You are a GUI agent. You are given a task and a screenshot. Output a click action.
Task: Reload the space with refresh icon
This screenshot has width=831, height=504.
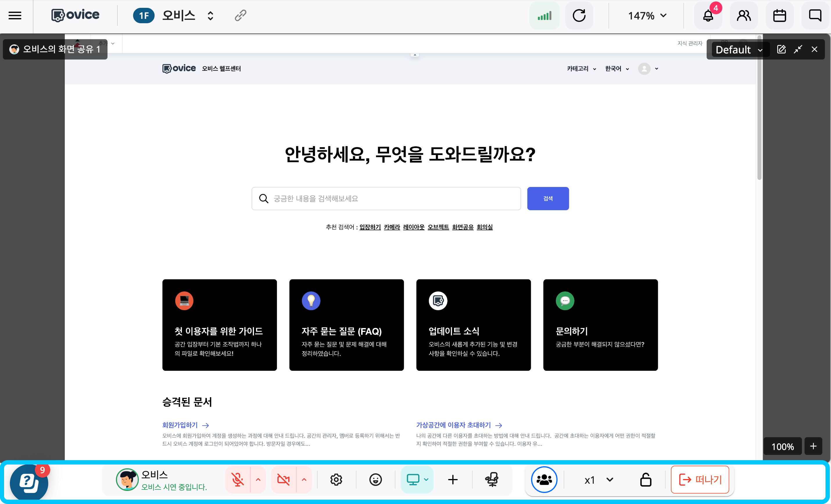click(579, 15)
